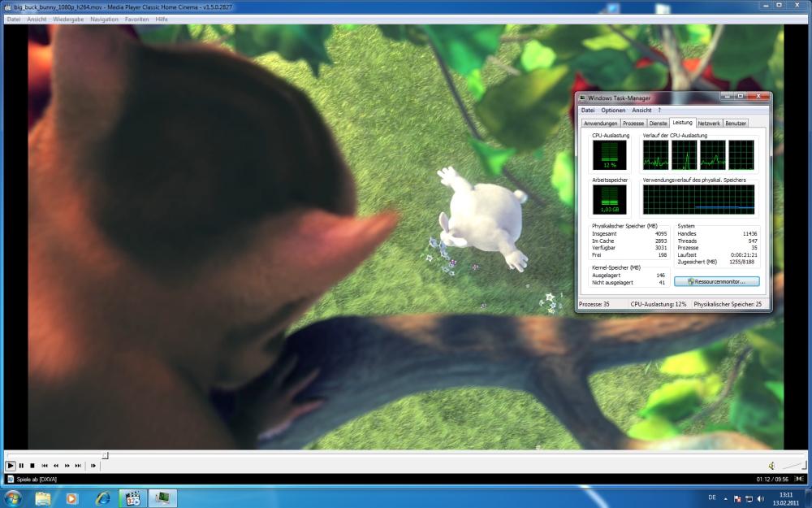Open Task-Manager's Datei menu
The width and height of the screenshot is (812, 508).
(x=588, y=110)
